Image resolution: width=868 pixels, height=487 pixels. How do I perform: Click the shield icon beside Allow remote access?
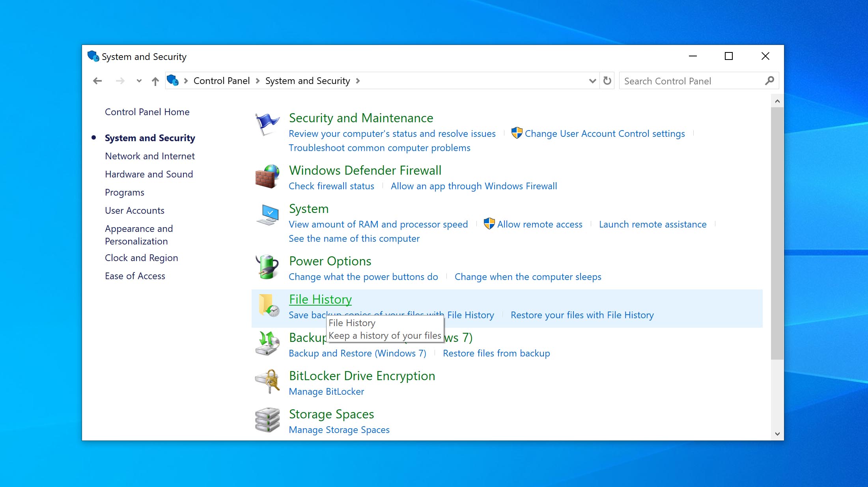[489, 224]
